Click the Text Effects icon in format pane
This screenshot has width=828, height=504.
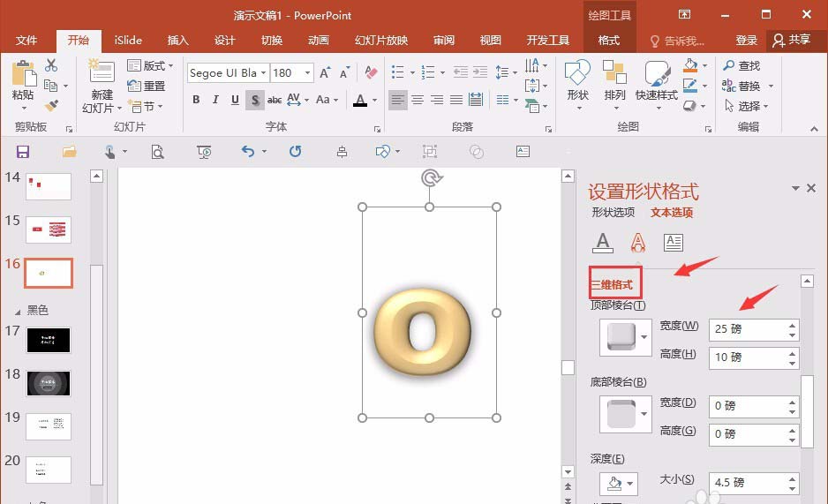tap(637, 242)
